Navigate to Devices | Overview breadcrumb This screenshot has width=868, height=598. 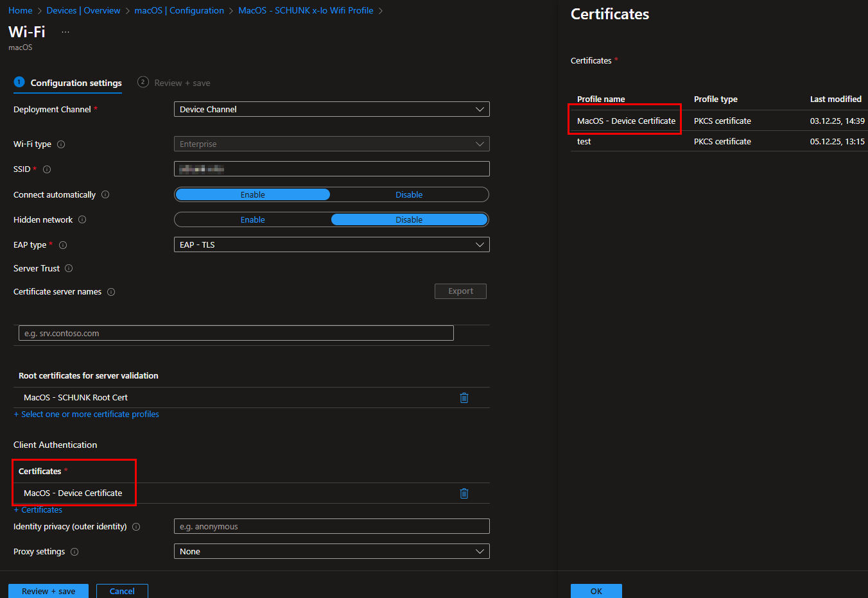[83, 10]
